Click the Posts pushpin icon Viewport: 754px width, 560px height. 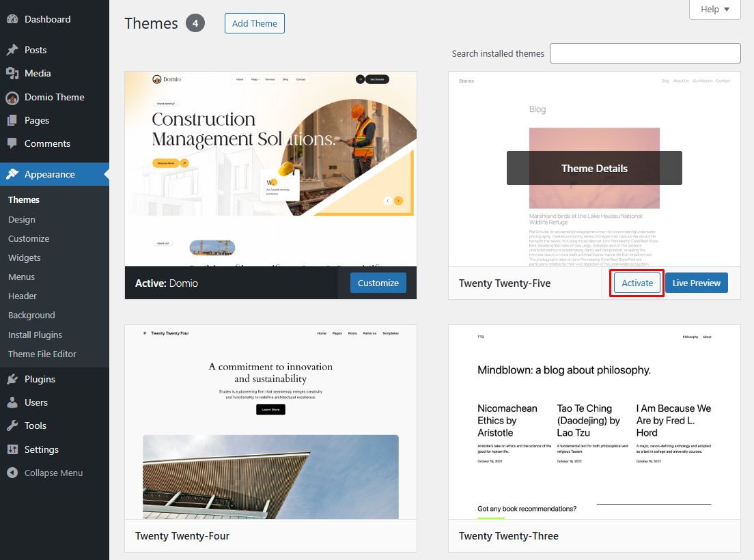click(x=12, y=50)
